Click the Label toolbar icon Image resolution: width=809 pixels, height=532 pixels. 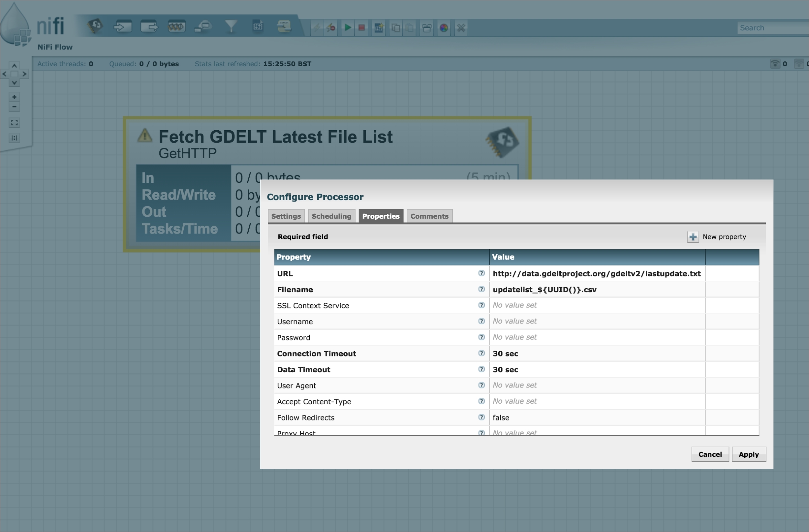coord(284,26)
